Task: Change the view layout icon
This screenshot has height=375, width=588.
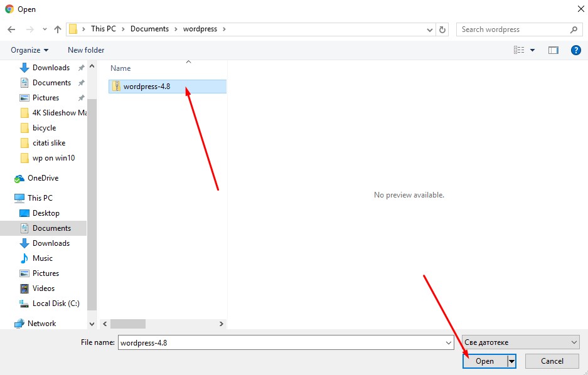Action: pos(519,50)
